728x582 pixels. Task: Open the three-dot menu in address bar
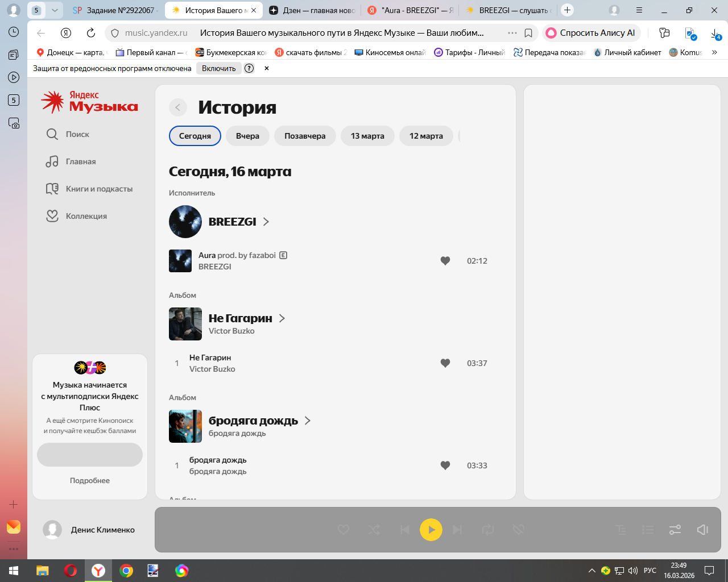tap(512, 33)
